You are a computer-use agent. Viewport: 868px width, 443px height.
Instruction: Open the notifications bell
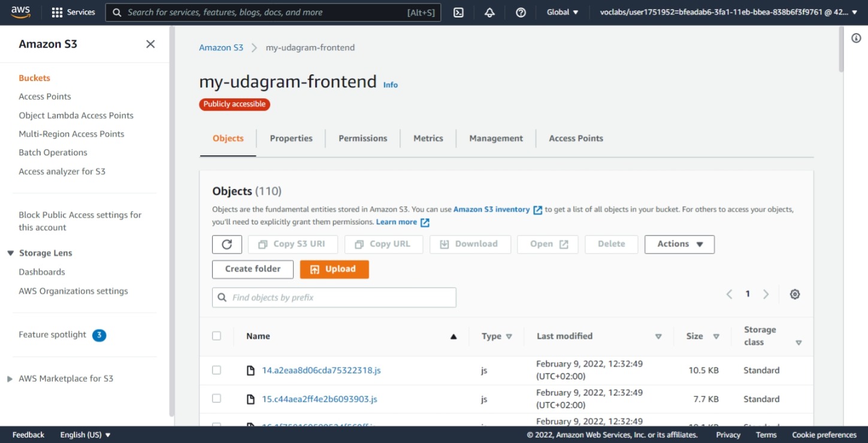[489, 11]
